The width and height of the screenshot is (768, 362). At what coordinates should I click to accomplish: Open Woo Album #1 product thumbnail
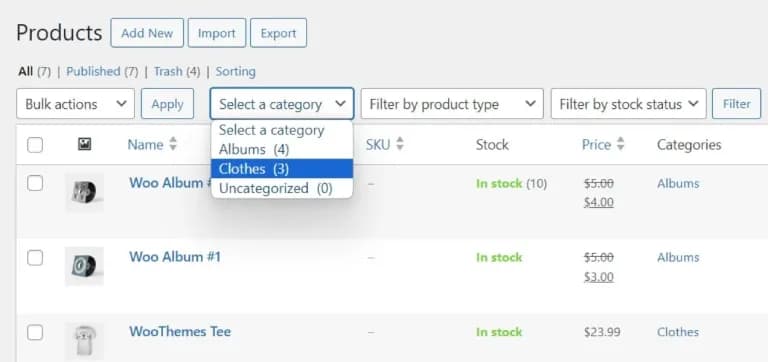point(84,266)
